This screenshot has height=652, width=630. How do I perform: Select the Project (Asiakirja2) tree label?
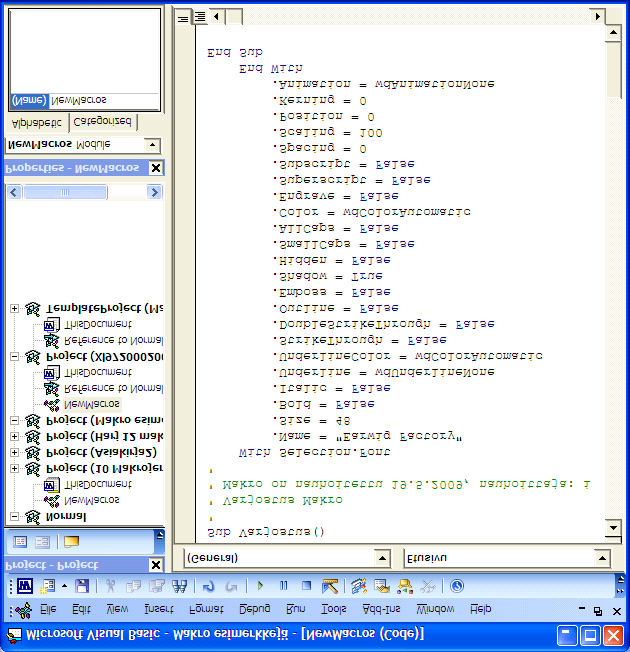point(101,452)
